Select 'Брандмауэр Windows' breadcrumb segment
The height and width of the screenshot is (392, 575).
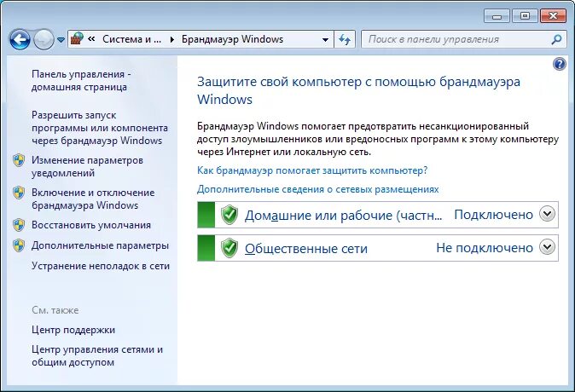pyautogui.click(x=233, y=39)
